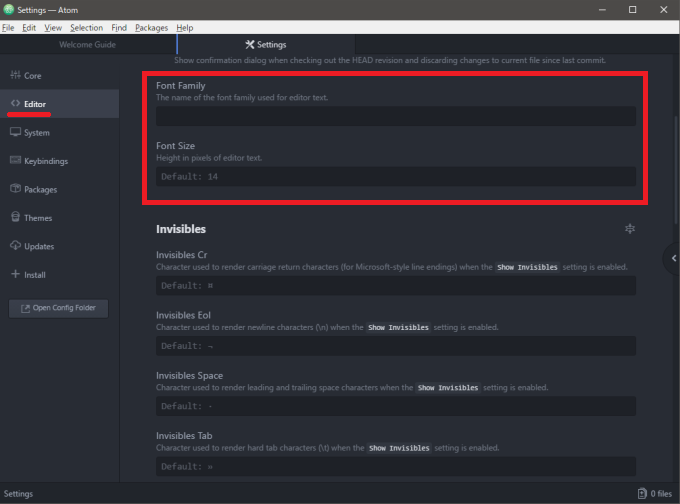The image size is (680, 504).
Task: Click the Font Size label
Action: [175, 146]
